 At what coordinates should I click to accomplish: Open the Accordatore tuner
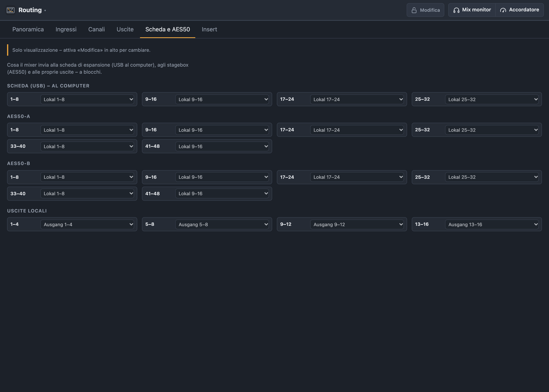pyautogui.click(x=520, y=10)
